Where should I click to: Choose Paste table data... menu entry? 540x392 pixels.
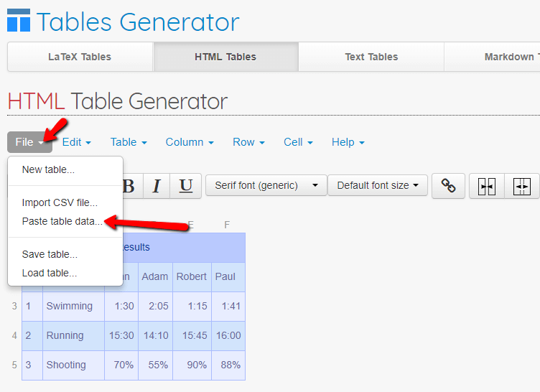click(x=65, y=221)
